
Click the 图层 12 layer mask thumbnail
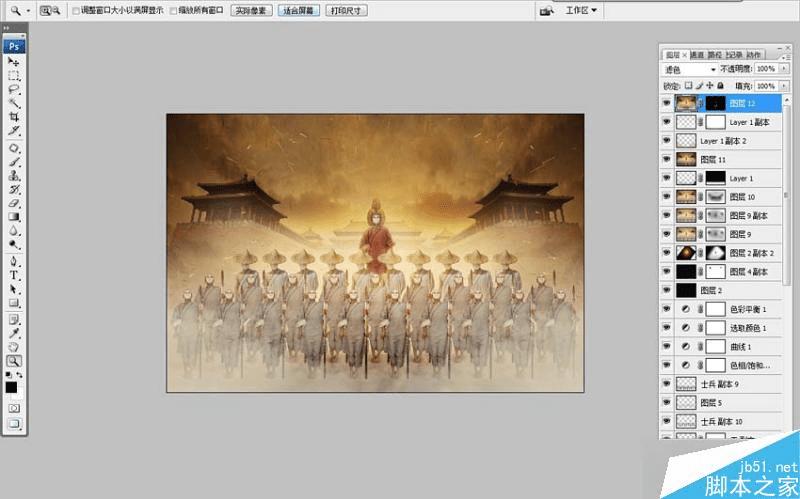click(x=715, y=103)
